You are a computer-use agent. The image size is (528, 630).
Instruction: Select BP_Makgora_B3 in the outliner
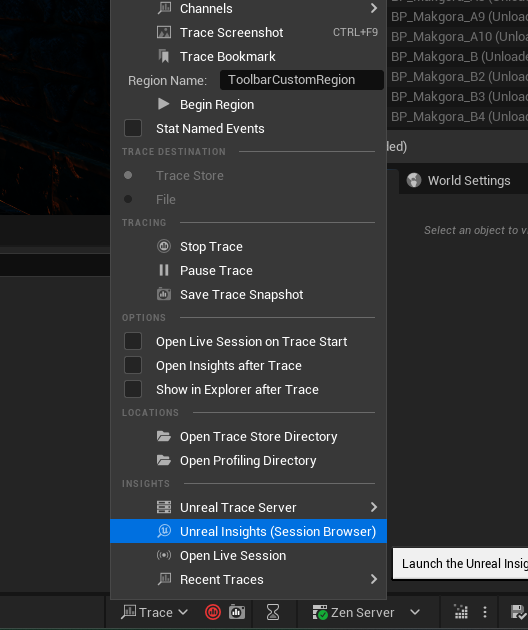point(458,97)
